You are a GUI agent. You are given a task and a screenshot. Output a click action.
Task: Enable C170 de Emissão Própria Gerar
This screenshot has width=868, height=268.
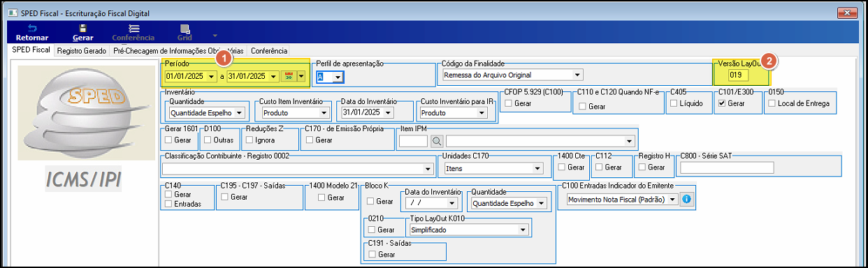pyautogui.click(x=310, y=140)
